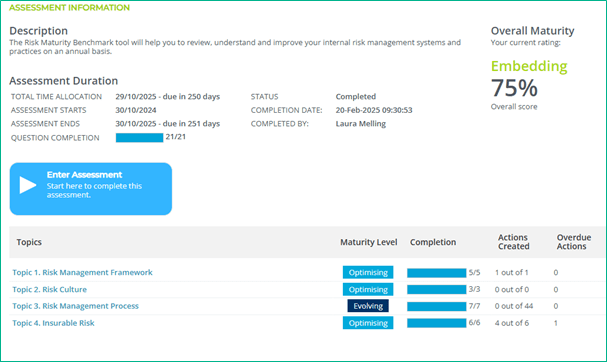
Task: Open Topic 2. Risk Culture link
Action: click(50, 289)
